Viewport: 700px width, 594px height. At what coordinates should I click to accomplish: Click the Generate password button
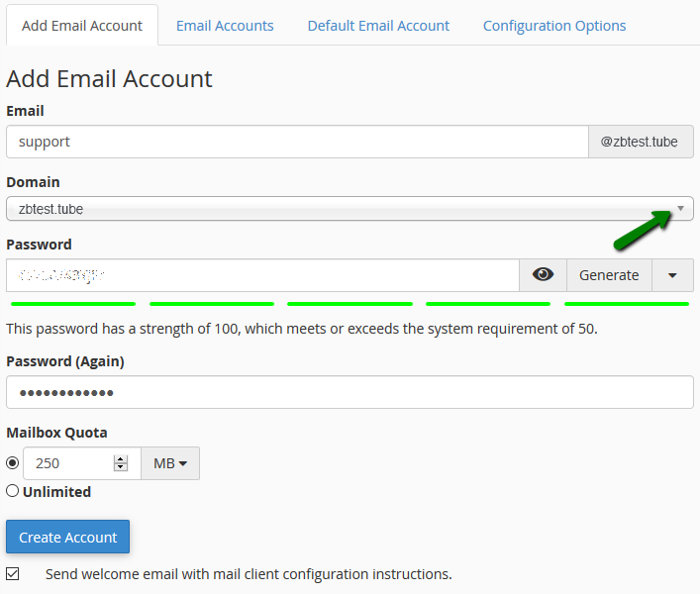pos(609,275)
